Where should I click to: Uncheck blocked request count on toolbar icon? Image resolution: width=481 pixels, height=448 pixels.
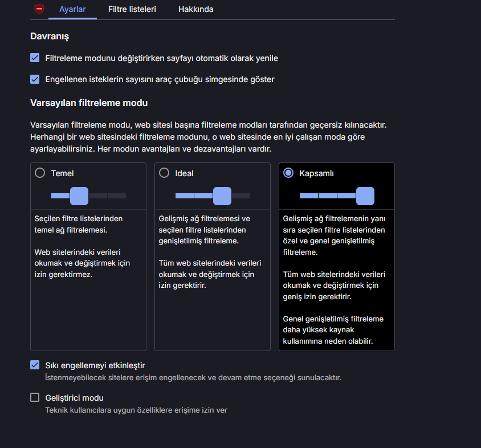[x=35, y=79]
